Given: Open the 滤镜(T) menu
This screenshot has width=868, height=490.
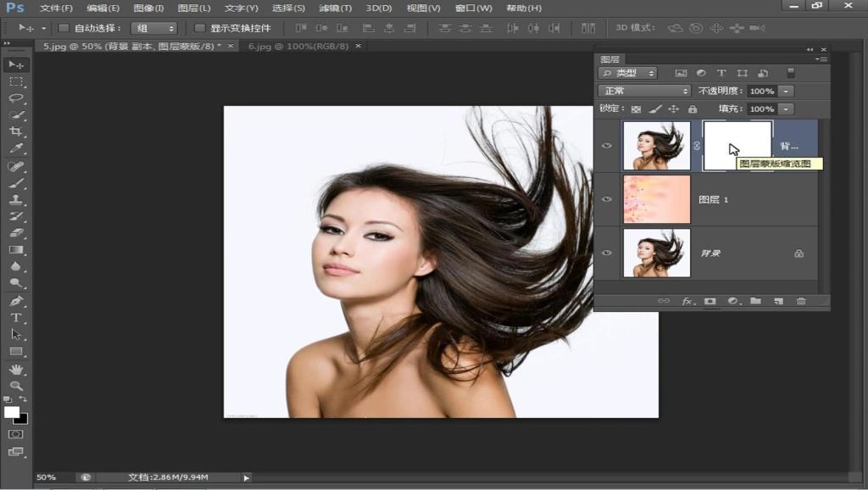Looking at the screenshot, I should coord(335,8).
